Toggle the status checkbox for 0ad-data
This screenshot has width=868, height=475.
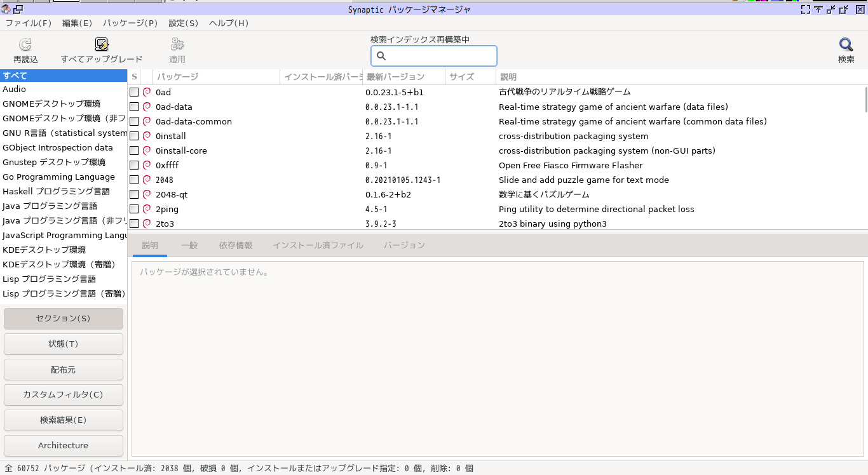click(x=134, y=107)
